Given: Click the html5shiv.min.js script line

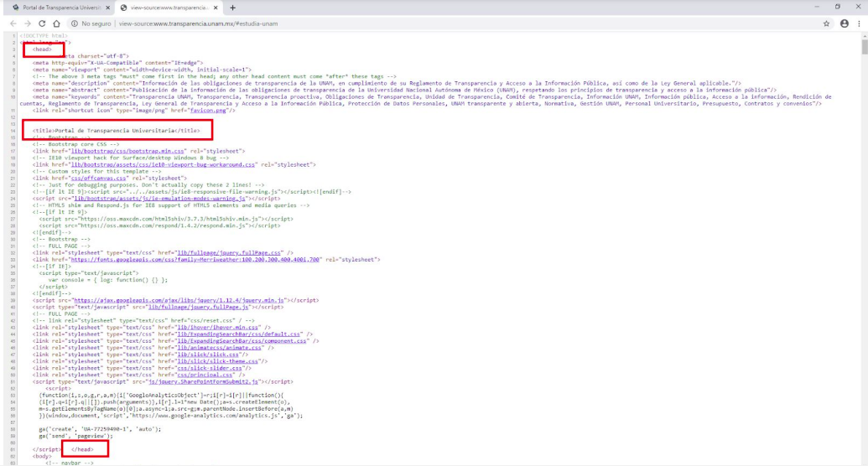Looking at the screenshot, I should [x=166, y=219].
